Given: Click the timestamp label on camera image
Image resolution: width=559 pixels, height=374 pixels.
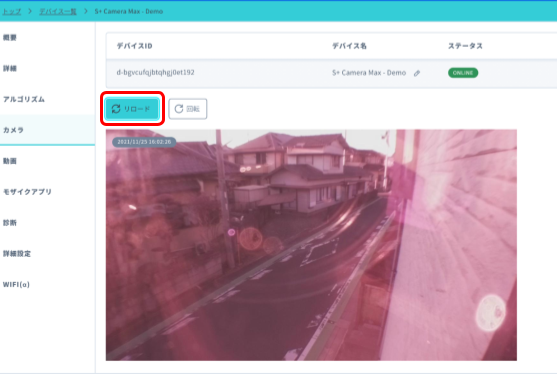Looking at the screenshot, I should [x=144, y=142].
